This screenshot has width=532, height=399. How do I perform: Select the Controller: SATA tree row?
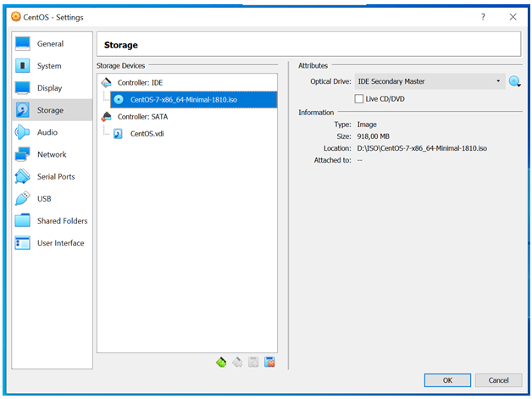(x=187, y=117)
